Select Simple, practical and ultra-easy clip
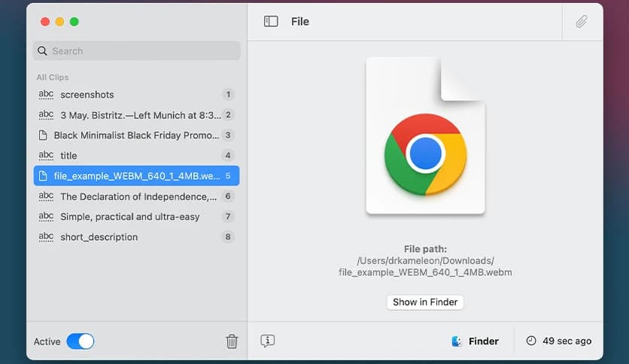This screenshot has height=364, width=629. point(137,217)
